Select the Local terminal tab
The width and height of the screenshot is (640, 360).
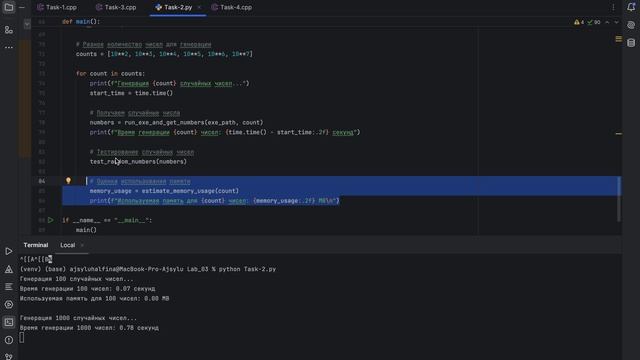[67, 245]
